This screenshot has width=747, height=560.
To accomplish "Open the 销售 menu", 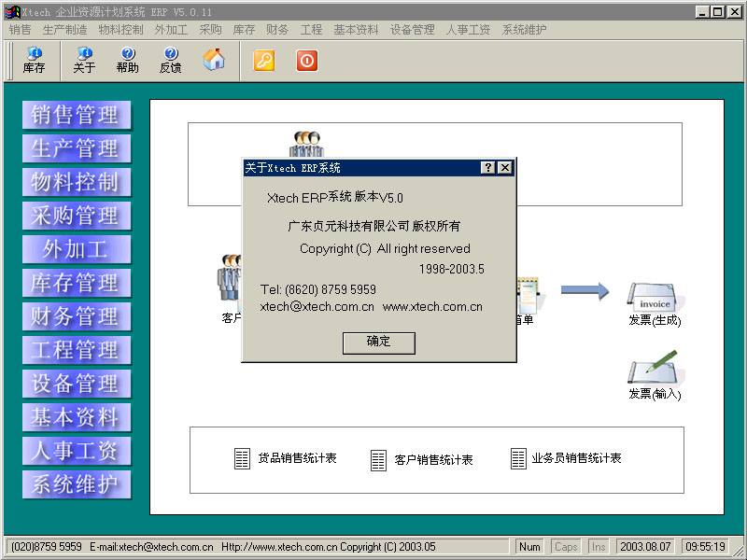I will (20, 30).
